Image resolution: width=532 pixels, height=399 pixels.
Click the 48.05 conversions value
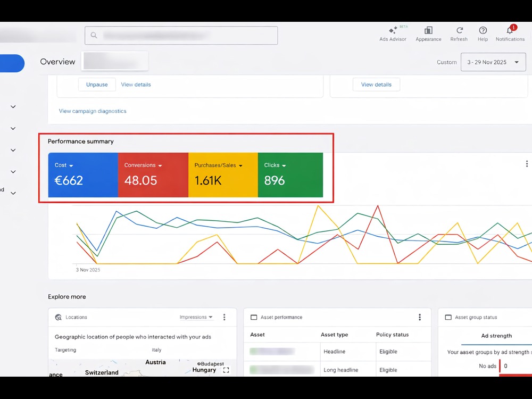tap(141, 180)
